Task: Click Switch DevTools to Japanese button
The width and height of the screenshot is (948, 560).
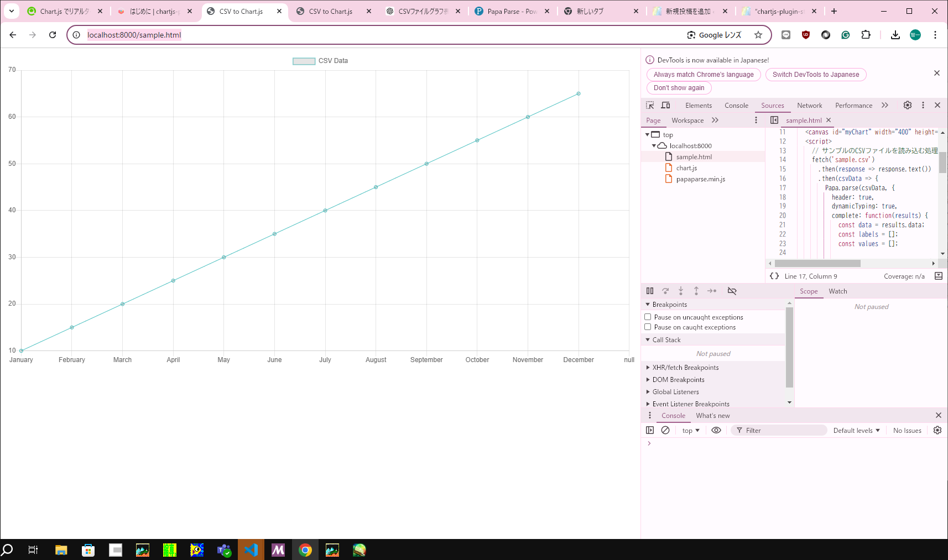Action: pos(815,75)
